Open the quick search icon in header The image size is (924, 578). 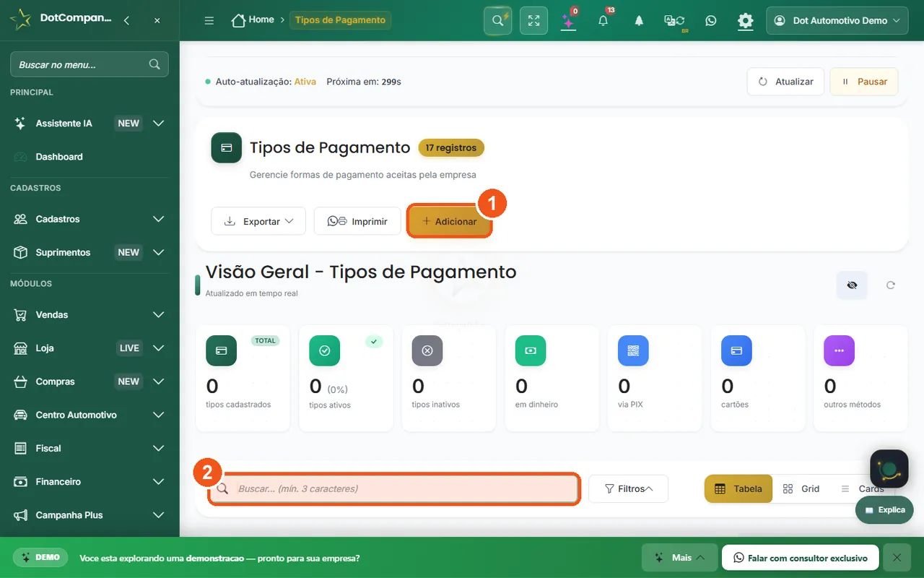(x=497, y=20)
